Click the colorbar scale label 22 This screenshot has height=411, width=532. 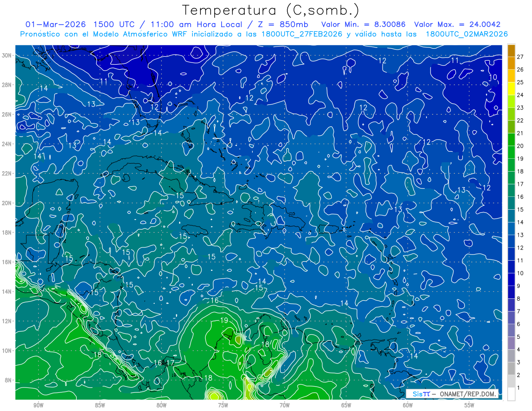click(520, 120)
